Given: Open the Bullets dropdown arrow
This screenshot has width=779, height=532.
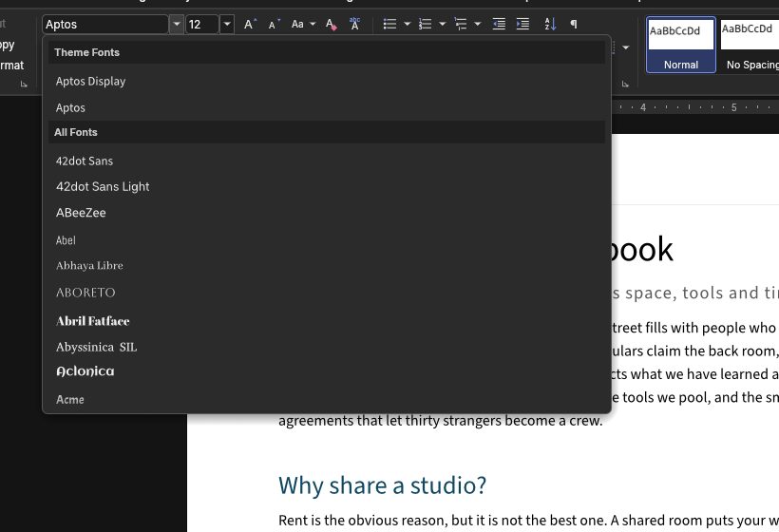Looking at the screenshot, I should pos(407,24).
